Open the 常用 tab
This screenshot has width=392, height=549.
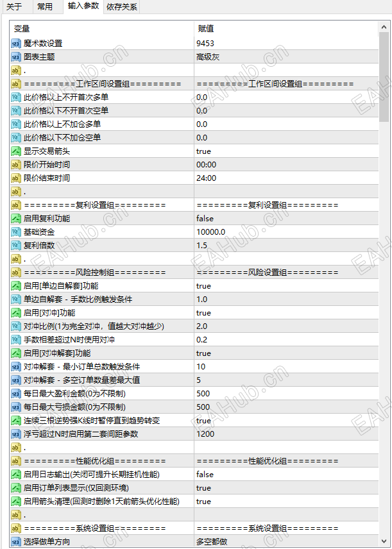click(45, 6)
